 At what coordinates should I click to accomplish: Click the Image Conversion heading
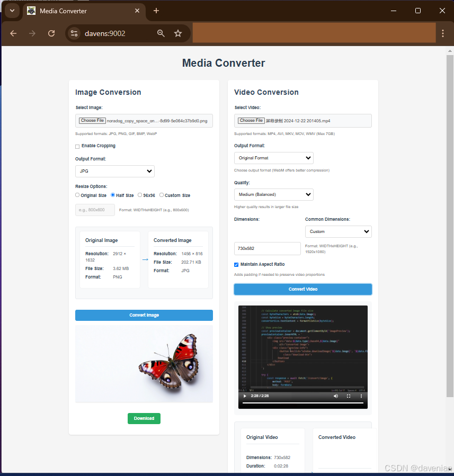point(108,92)
